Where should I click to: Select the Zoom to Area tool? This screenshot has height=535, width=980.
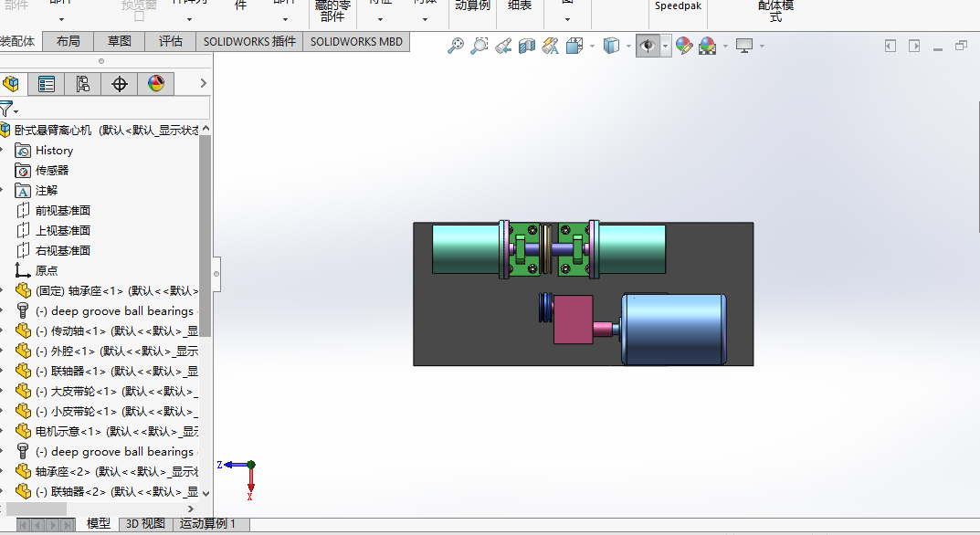(479, 46)
